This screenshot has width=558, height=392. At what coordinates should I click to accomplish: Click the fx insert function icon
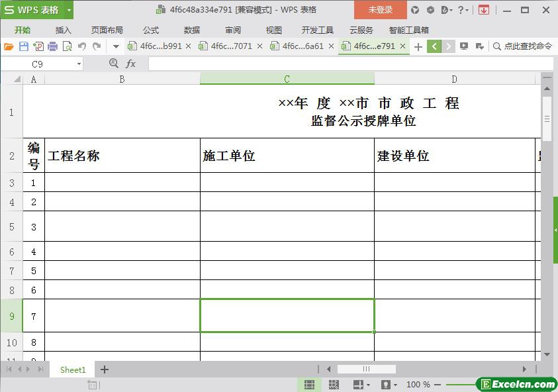pyautogui.click(x=130, y=64)
